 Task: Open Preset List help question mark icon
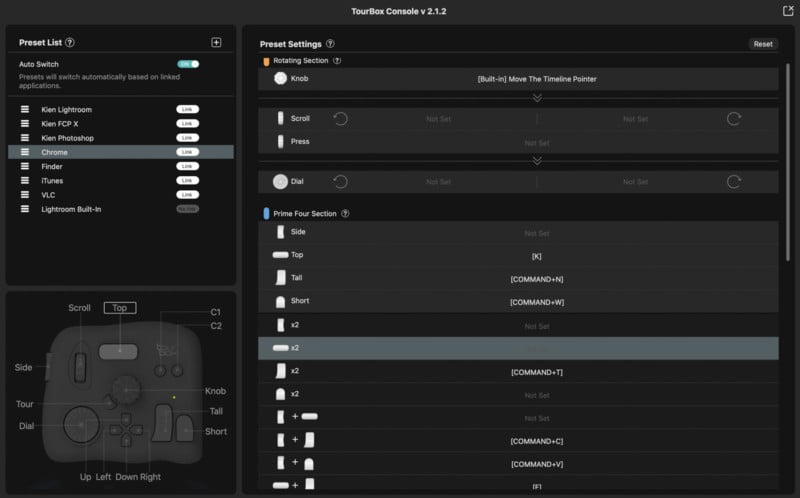70,43
